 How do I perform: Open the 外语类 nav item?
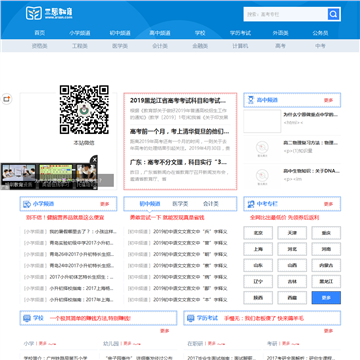click(280, 33)
